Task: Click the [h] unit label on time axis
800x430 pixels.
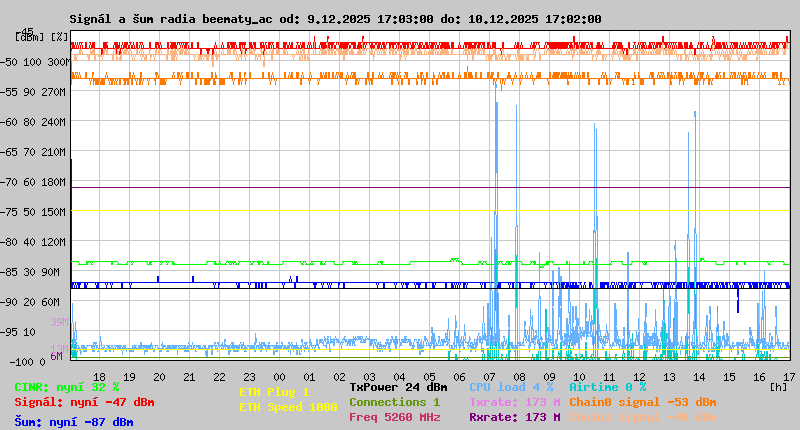Action: (x=778, y=387)
